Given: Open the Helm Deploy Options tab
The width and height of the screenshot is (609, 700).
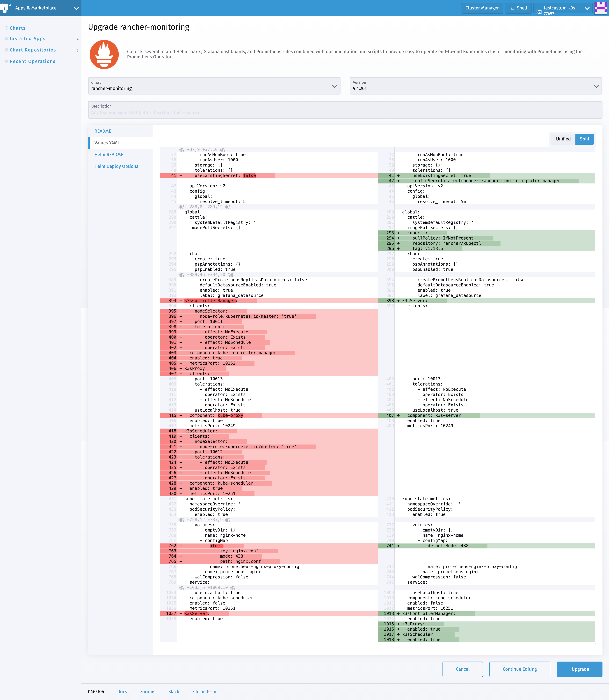Looking at the screenshot, I should (x=116, y=166).
